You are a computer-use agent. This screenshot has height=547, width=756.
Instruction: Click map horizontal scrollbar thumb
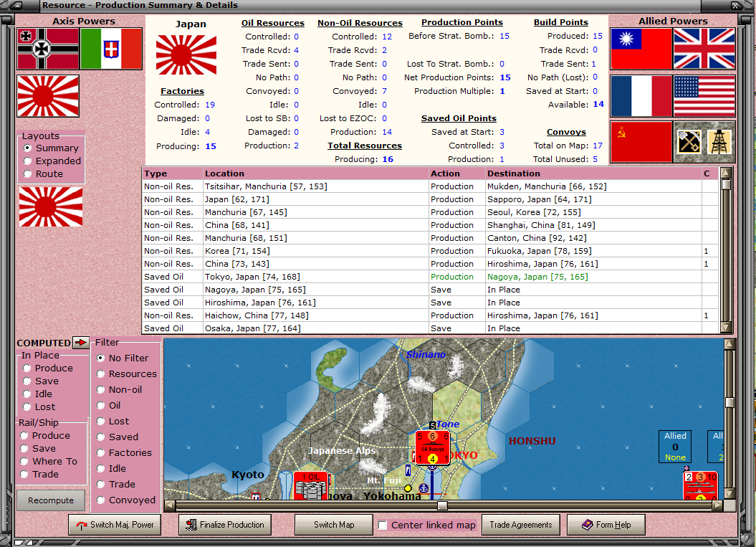tap(442, 505)
